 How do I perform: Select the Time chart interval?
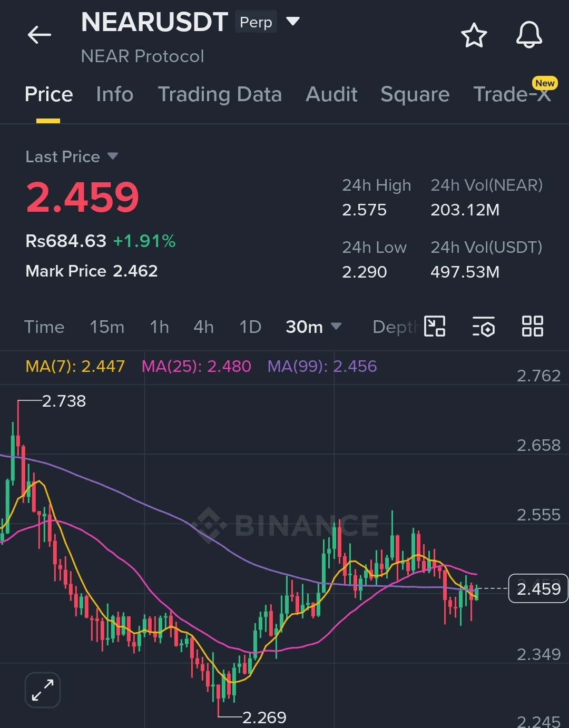pos(44,327)
